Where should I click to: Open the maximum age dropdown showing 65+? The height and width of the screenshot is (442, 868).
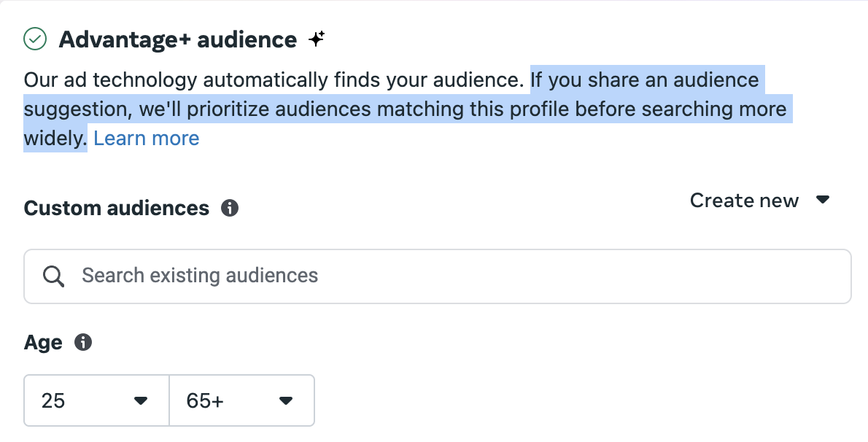point(242,400)
